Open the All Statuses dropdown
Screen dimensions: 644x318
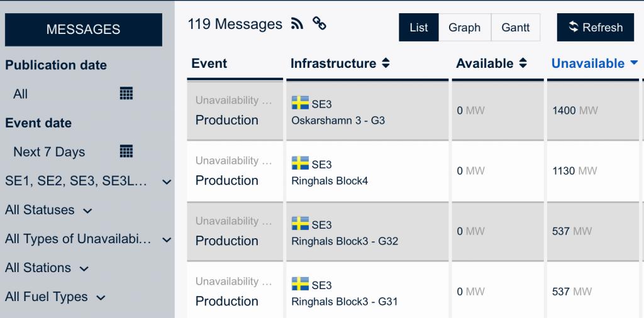48,210
